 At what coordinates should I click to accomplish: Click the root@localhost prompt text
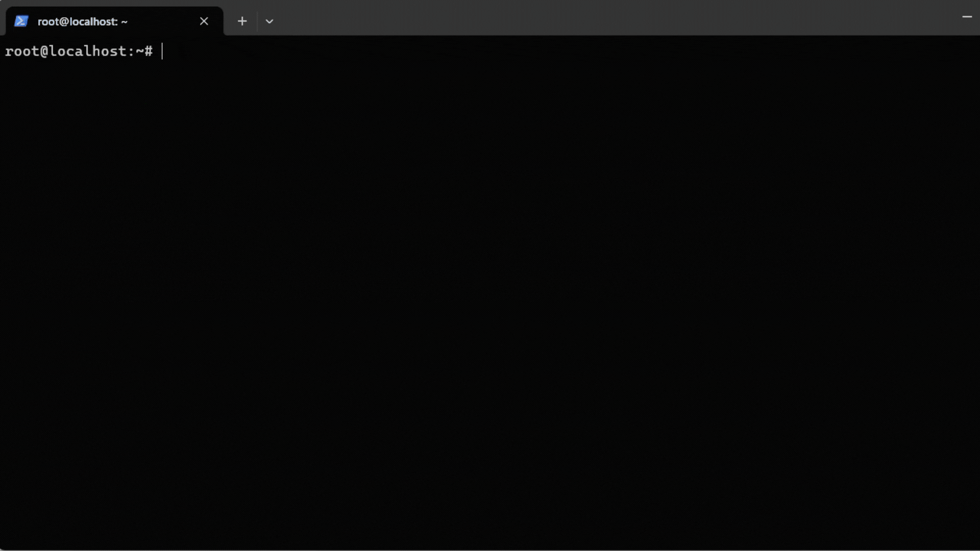pyautogui.click(x=79, y=51)
